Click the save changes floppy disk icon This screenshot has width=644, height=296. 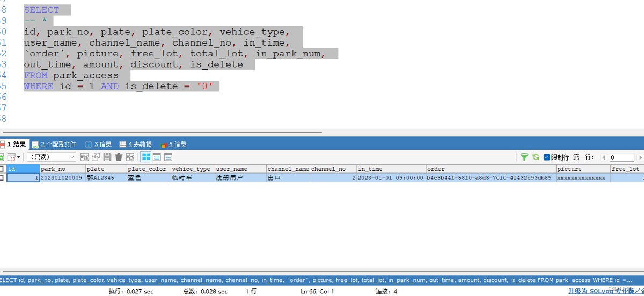point(107,157)
